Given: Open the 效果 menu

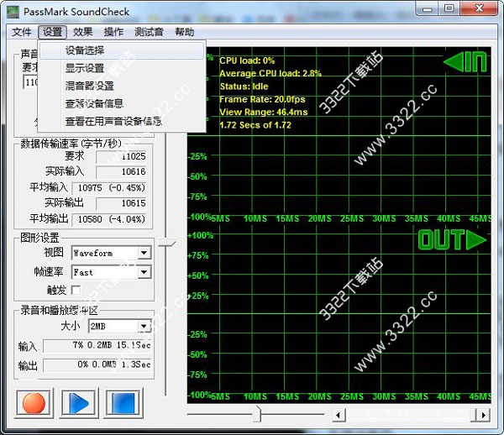Looking at the screenshot, I should (83, 32).
